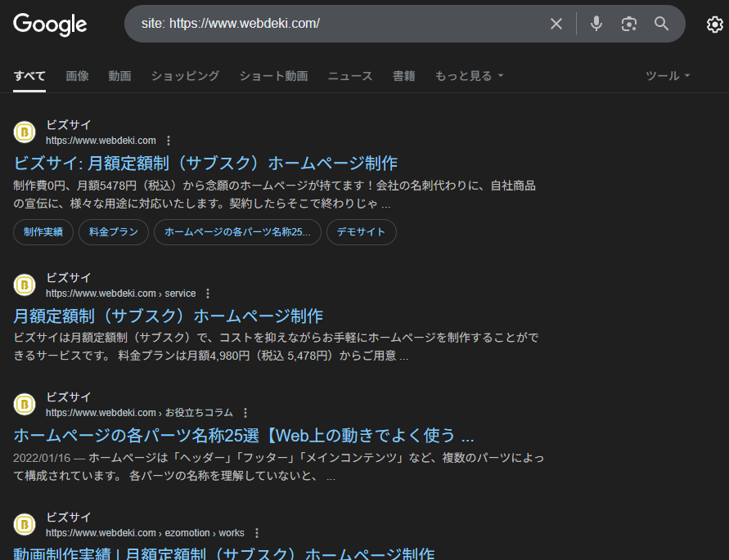Click the URL https://www.webdeki.com › ezomotion › works
Viewport: 729px width, 560px height.
tap(145, 533)
